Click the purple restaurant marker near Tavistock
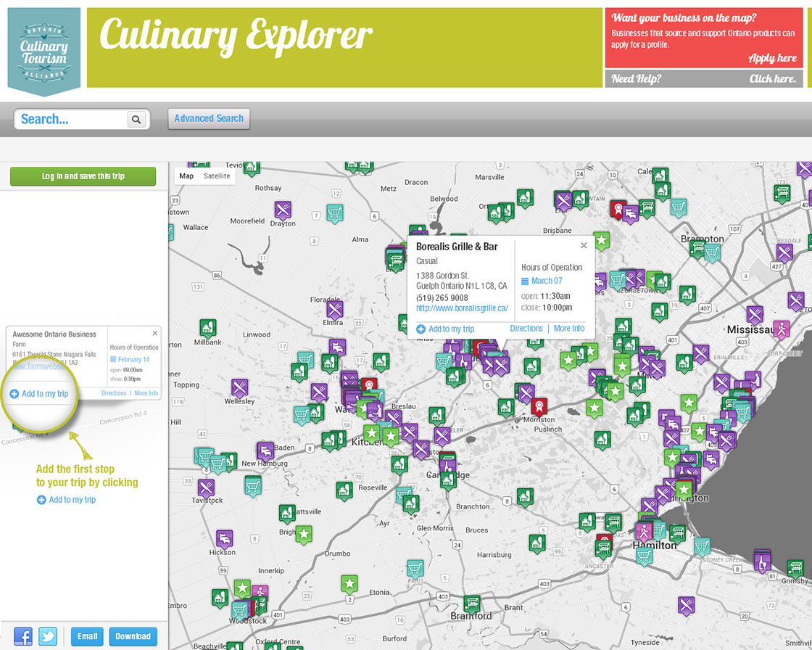Viewport: 812px width, 650px height. click(206, 488)
